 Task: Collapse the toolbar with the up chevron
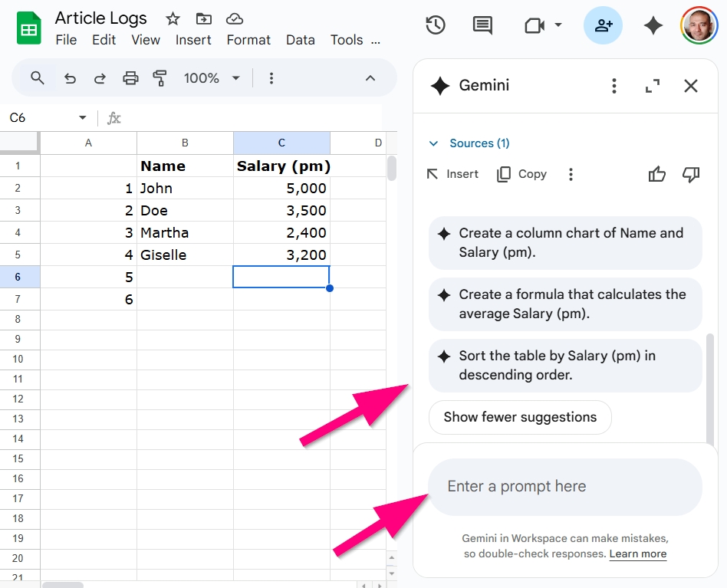[x=370, y=78]
